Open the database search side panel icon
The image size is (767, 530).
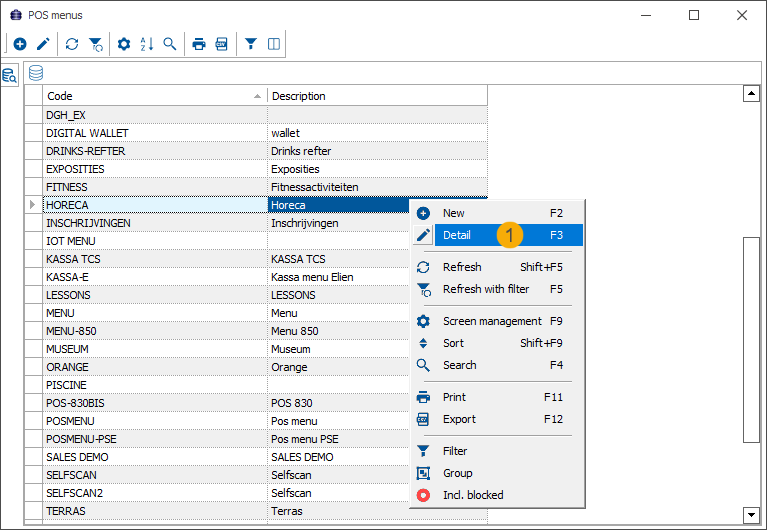tap(10, 76)
